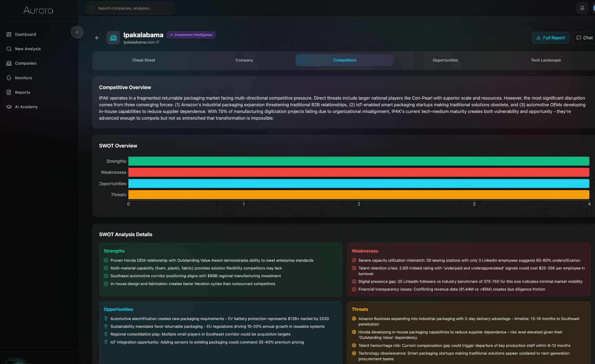Switch to the Company tab
This screenshot has width=595, height=364.
[x=244, y=60]
